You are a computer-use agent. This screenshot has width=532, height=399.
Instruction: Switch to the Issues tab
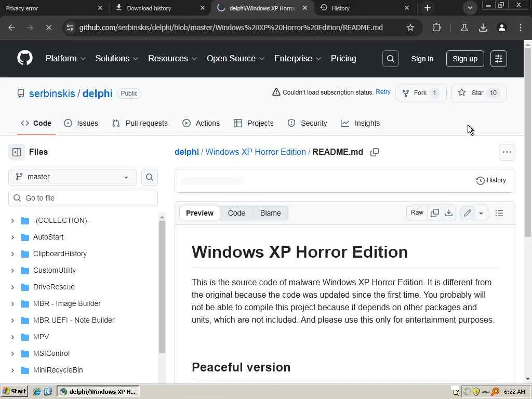coord(81,123)
